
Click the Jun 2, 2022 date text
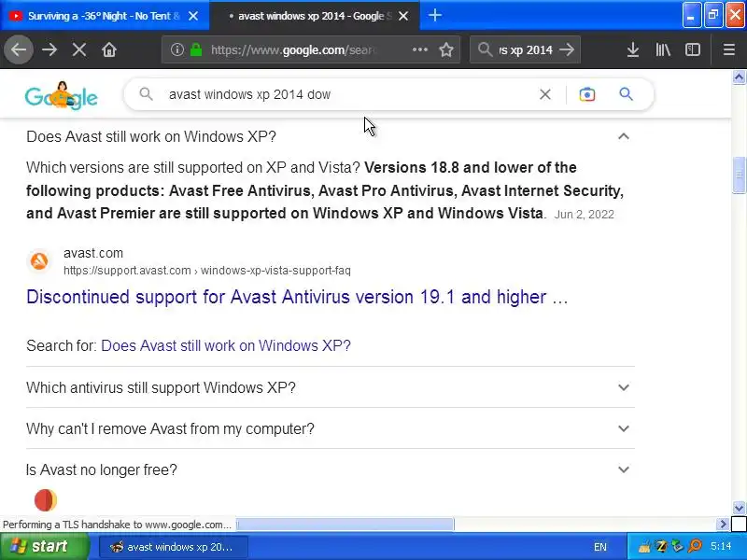(585, 215)
